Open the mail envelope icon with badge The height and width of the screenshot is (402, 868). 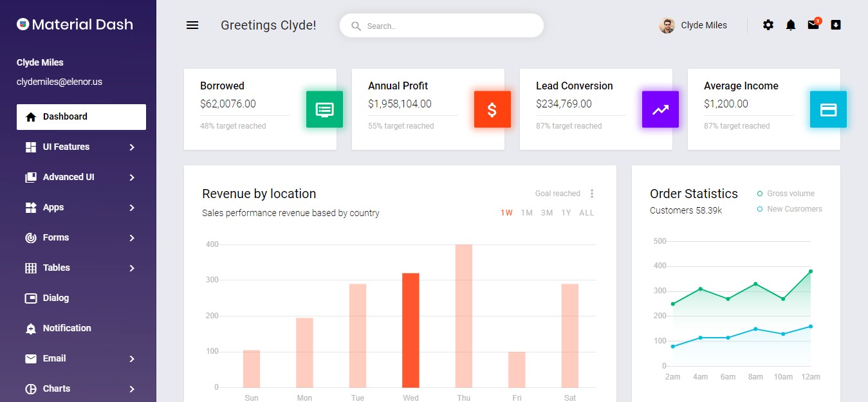[x=813, y=25]
